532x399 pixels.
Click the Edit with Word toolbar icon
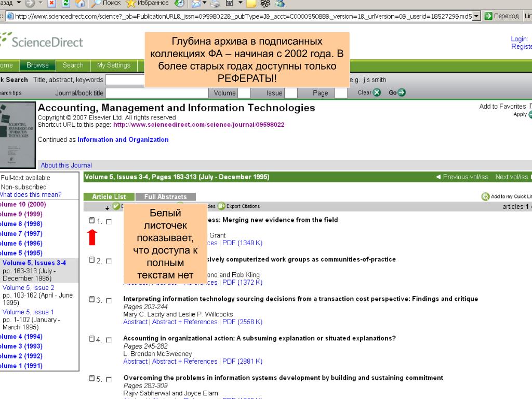[230, 4]
